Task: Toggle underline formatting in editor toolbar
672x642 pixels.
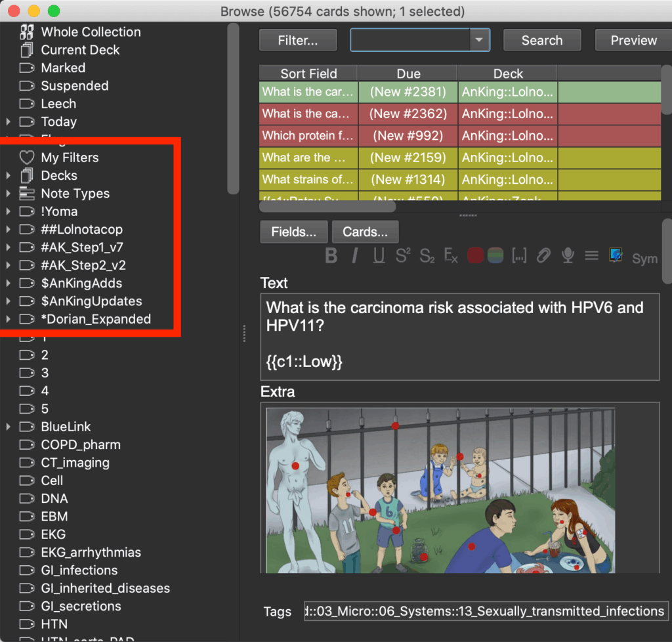Action: [x=379, y=256]
